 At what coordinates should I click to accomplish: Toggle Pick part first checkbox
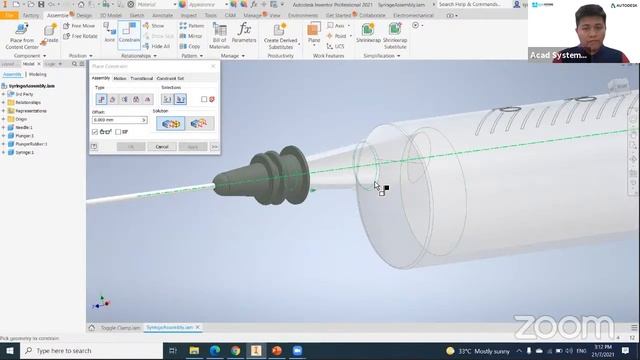click(204, 99)
